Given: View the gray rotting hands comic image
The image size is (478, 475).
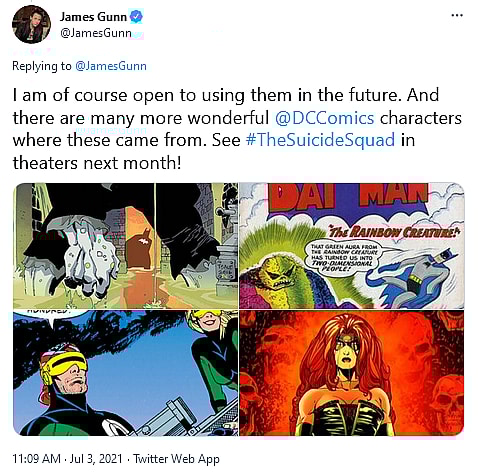Looking at the screenshot, I should [x=126, y=246].
